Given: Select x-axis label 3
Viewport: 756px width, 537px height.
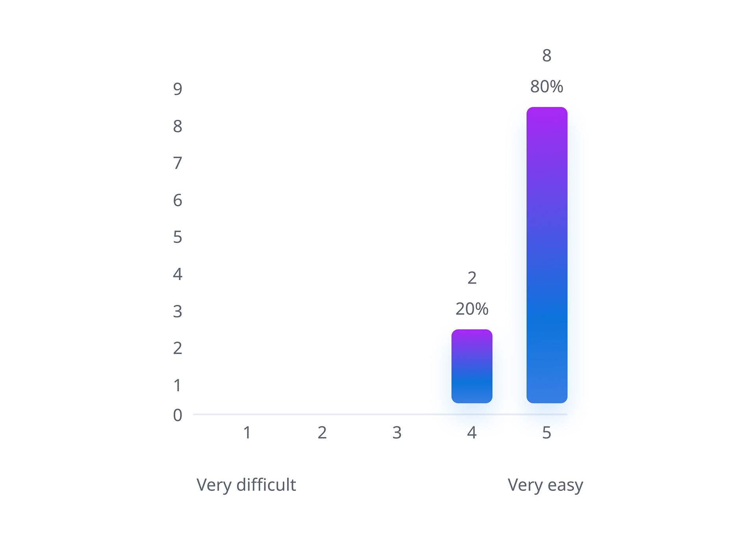Looking at the screenshot, I should pos(397,433).
